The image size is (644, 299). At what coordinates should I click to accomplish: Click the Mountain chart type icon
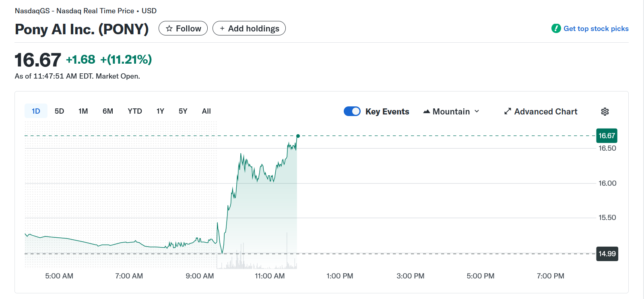click(x=426, y=112)
